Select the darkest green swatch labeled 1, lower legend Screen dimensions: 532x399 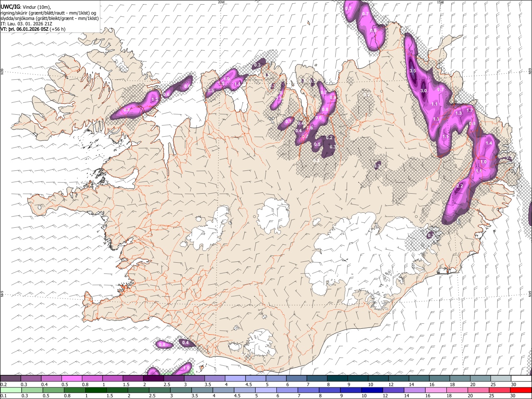[x=96, y=390]
